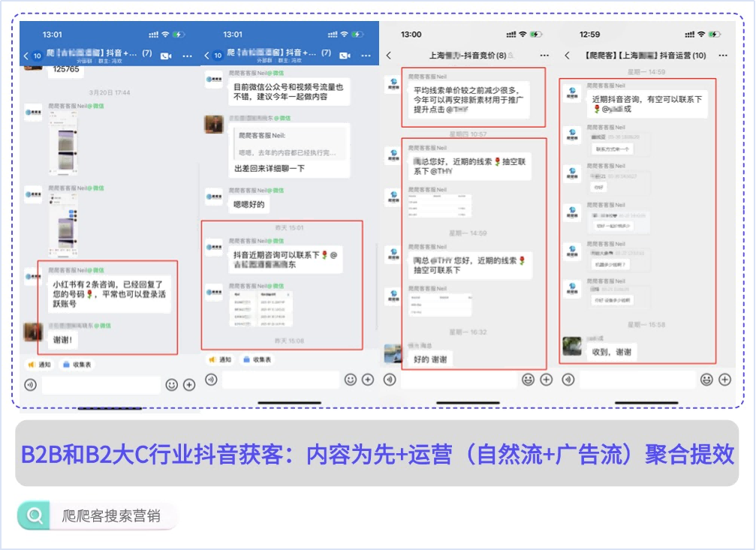Select the "抖音近期咨询可以联系下" message bubble
Viewport: 756px width, 550px height.
click(x=285, y=260)
